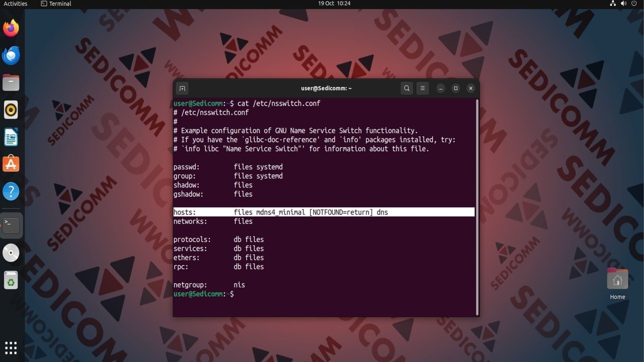Click the '# /etc/nsswitch.conf' comment line
This screenshot has width=644, height=362.
[x=211, y=113]
